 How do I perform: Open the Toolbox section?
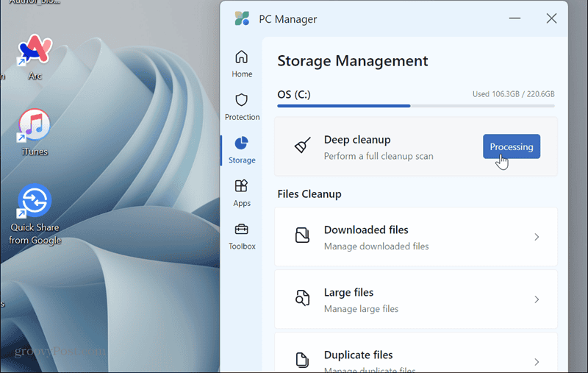(242, 236)
